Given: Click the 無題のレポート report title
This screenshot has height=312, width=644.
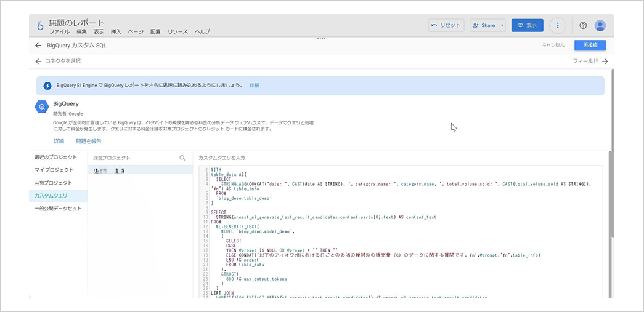Looking at the screenshot, I should pos(77,23).
